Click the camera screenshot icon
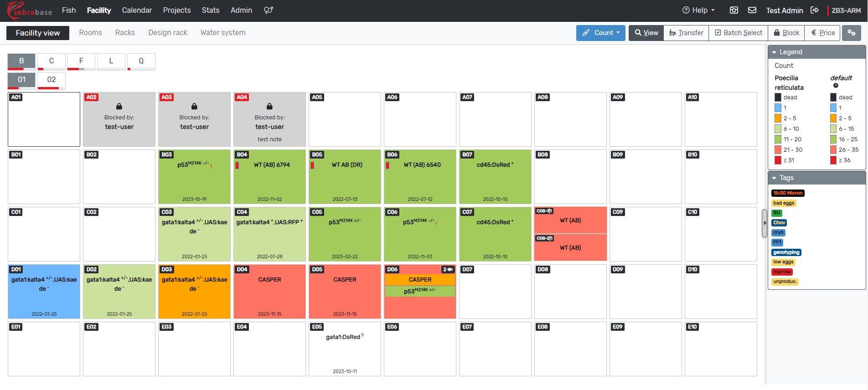 coord(734,10)
